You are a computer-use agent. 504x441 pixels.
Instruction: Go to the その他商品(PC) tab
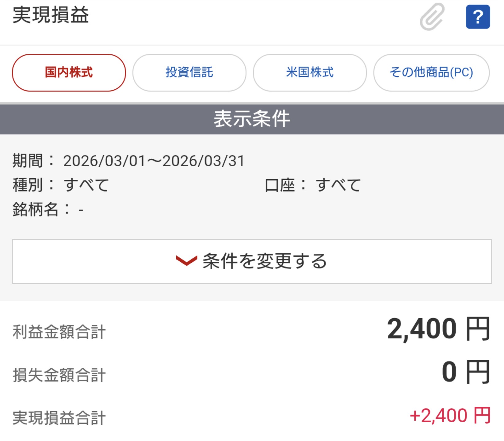431,73
